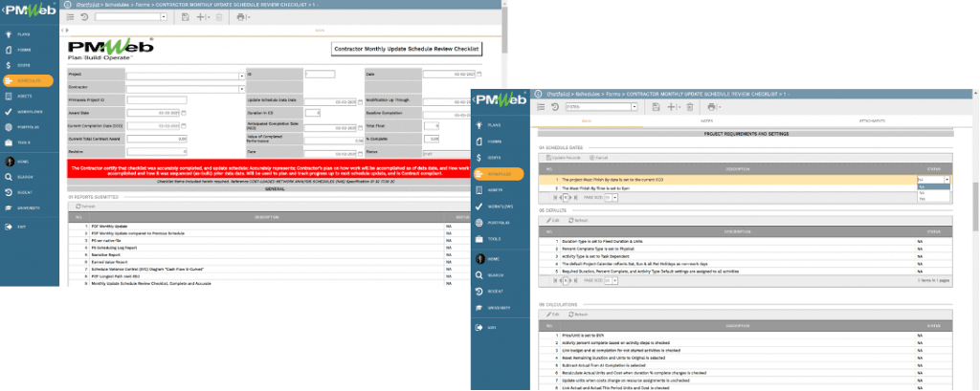
Task: Open record selector dropdown in right toolbar
Action: (635, 107)
